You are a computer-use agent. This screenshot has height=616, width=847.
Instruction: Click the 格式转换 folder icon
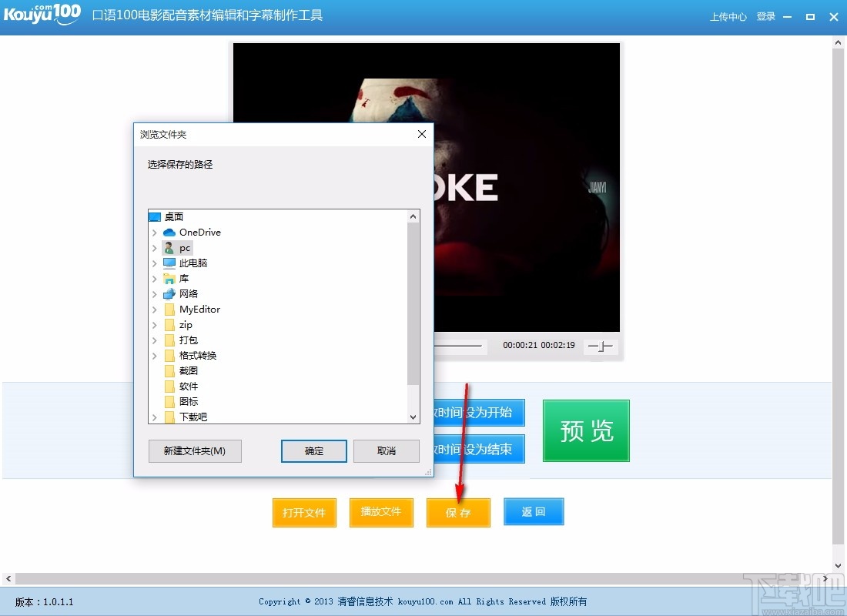tap(169, 356)
